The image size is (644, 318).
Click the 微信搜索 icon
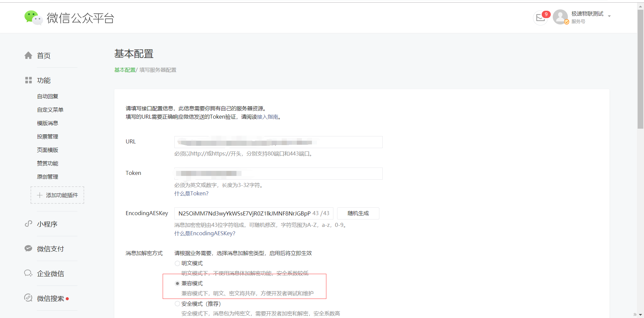pyautogui.click(x=29, y=298)
